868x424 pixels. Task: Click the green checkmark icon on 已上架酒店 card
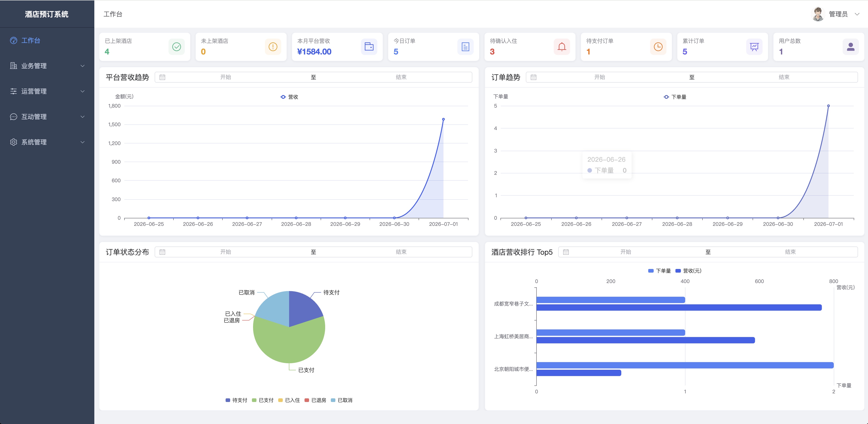pos(177,47)
